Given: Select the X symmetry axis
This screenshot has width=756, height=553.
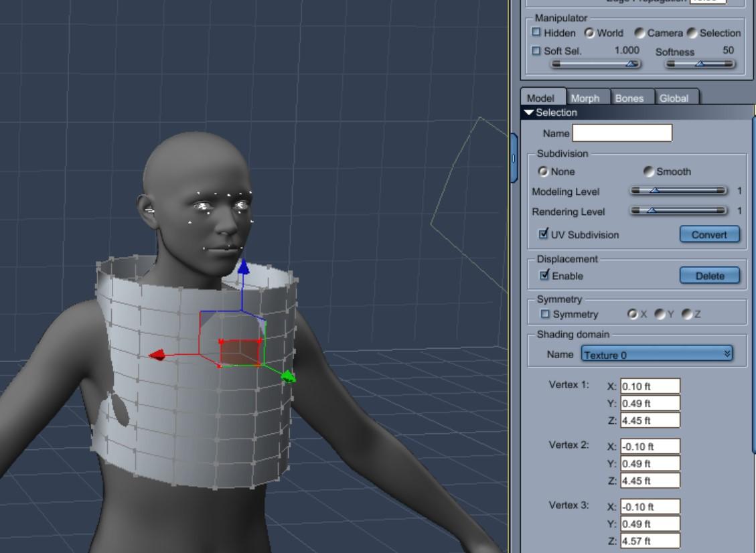Looking at the screenshot, I should 632,314.
